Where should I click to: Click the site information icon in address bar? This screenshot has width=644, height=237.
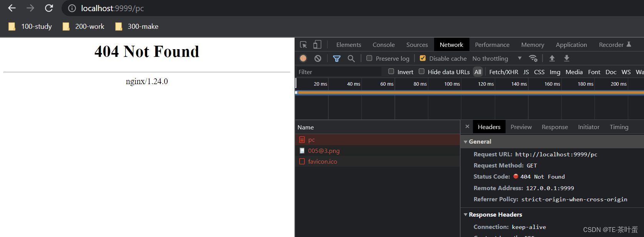tap(72, 8)
